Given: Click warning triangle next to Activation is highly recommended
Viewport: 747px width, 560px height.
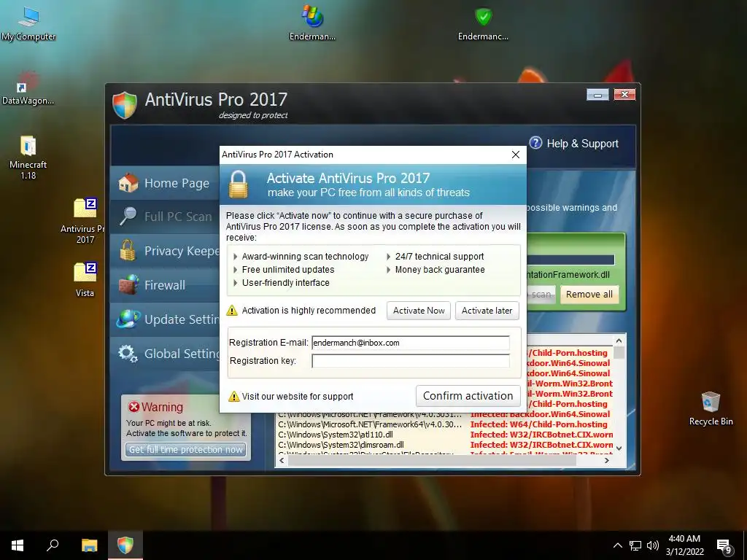Looking at the screenshot, I should pyautogui.click(x=232, y=311).
